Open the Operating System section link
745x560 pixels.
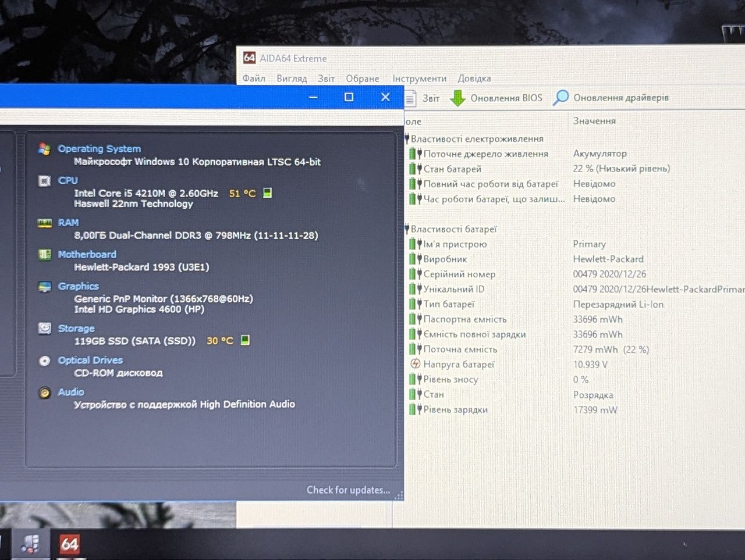[x=99, y=149]
